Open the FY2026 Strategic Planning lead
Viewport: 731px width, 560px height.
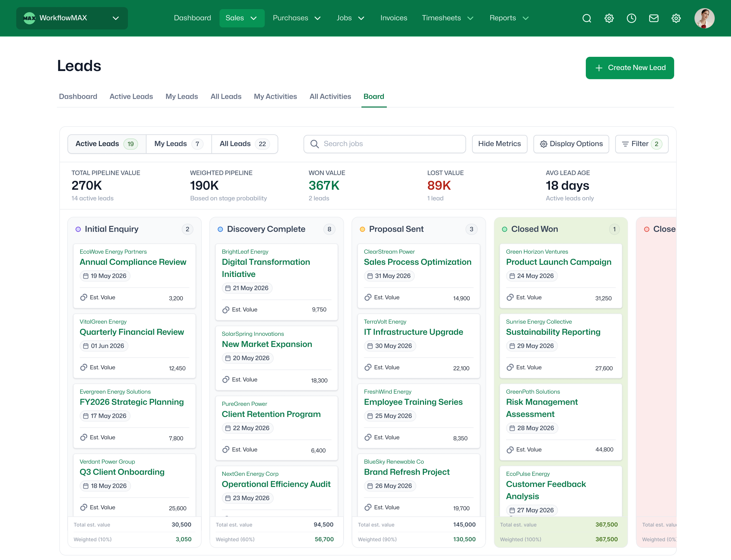pyautogui.click(x=132, y=402)
